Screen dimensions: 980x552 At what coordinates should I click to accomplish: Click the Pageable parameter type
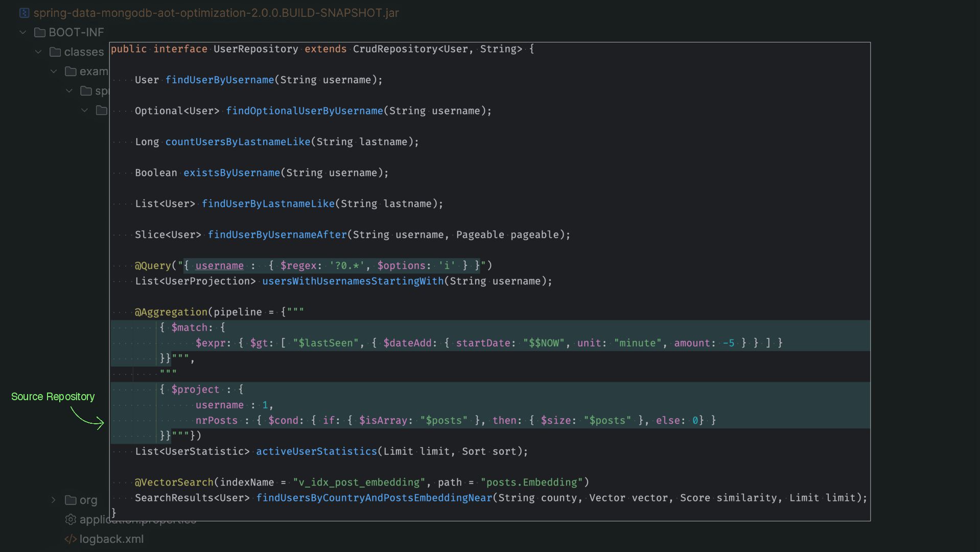click(x=480, y=235)
